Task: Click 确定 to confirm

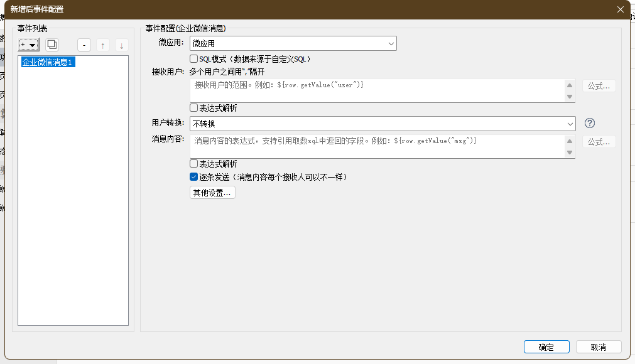Action: [x=546, y=347]
